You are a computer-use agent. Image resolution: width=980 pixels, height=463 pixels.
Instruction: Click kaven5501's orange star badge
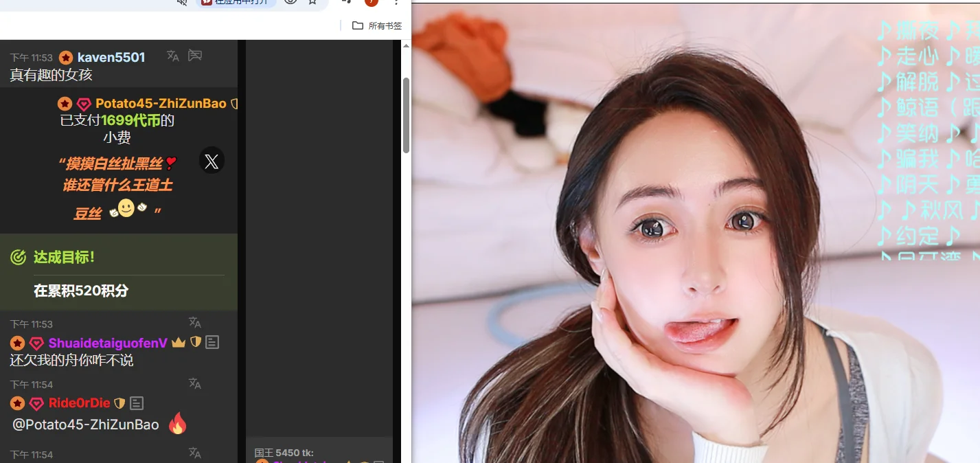pos(66,58)
